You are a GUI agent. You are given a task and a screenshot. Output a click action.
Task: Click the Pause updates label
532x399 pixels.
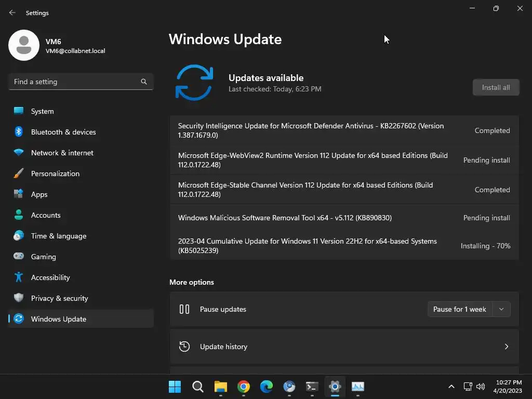pos(223,309)
